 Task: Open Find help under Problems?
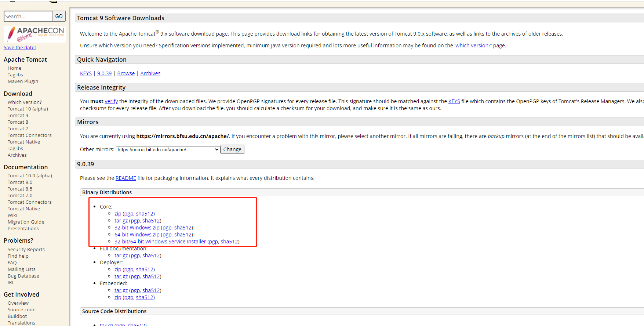(x=18, y=256)
